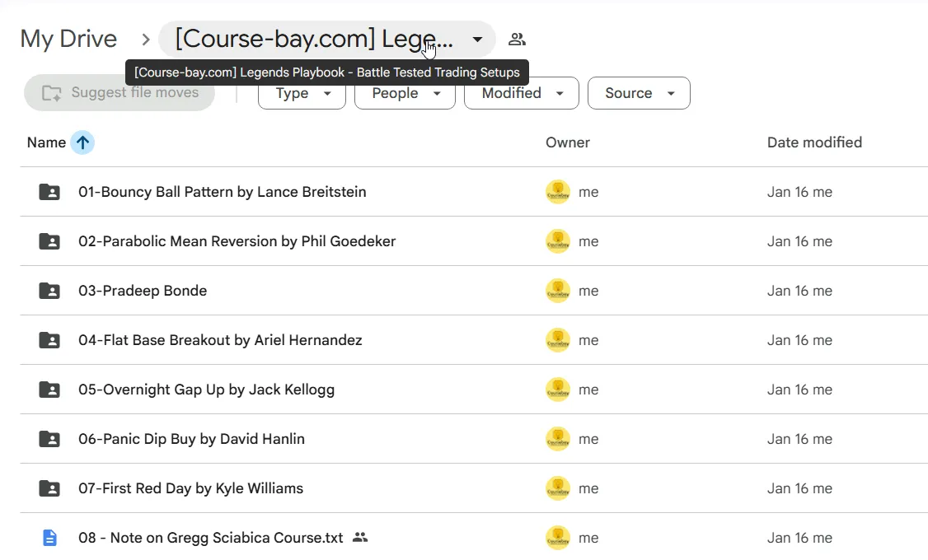This screenshot has height=560, width=928.
Task: Click the shared folder icon for 04-Flat Base Breakout
Action: click(49, 340)
